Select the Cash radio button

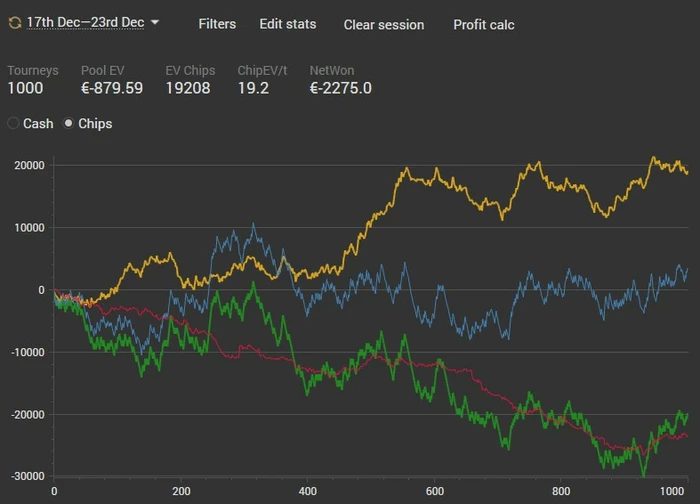coord(13,124)
